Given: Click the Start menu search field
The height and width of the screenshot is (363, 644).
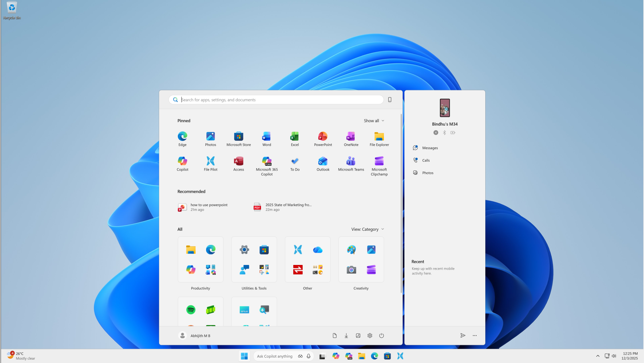Looking at the screenshot, I should [276, 99].
